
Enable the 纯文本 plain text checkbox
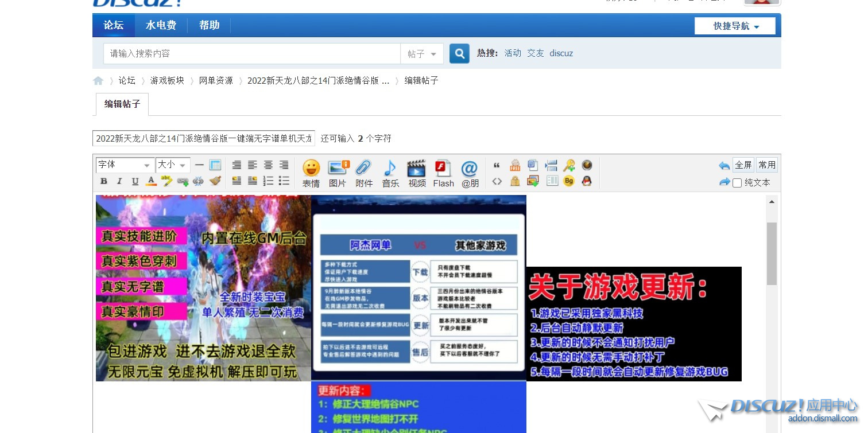[737, 183]
